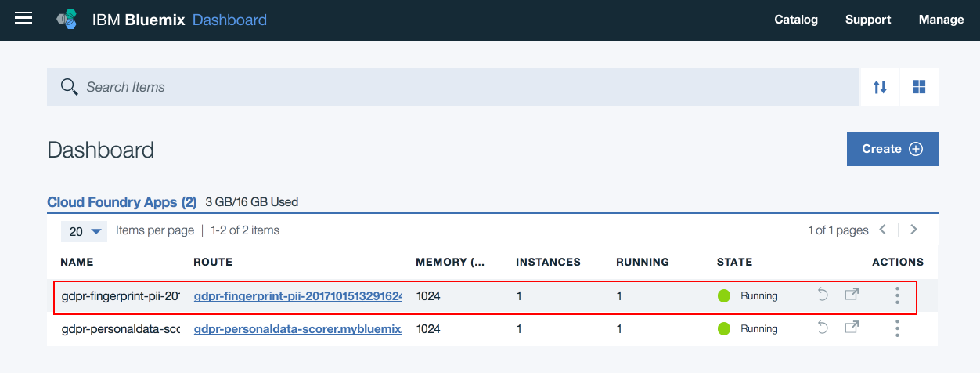Click the Dashboard page heading
This screenshot has height=373, width=980.
click(x=101, y=150)
